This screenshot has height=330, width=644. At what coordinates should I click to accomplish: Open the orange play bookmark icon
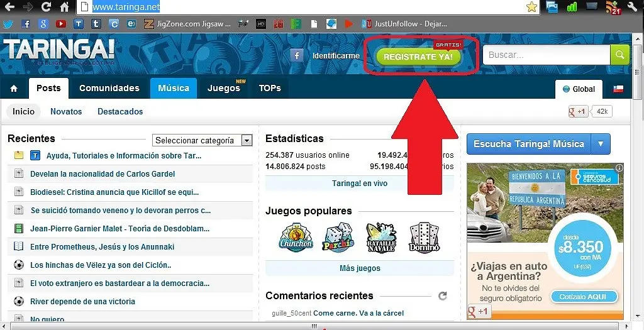pyautogui.click(x=348, y=25)
